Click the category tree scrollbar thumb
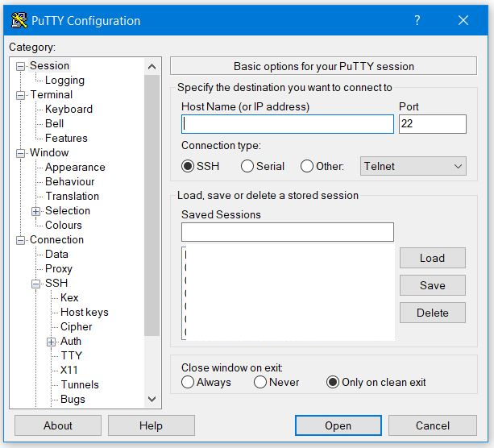The width and height of the screenshot is (494, 448). 152,205
